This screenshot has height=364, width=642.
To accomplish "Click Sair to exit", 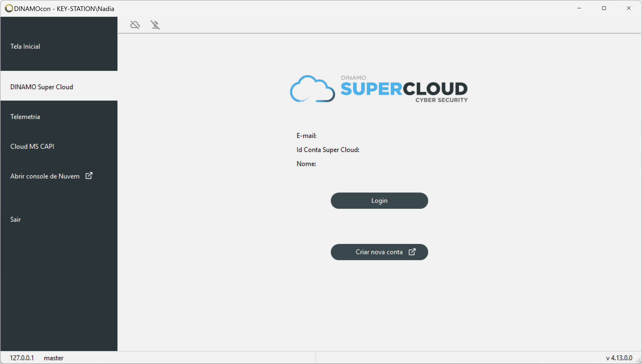I will [x=59, y=220].
